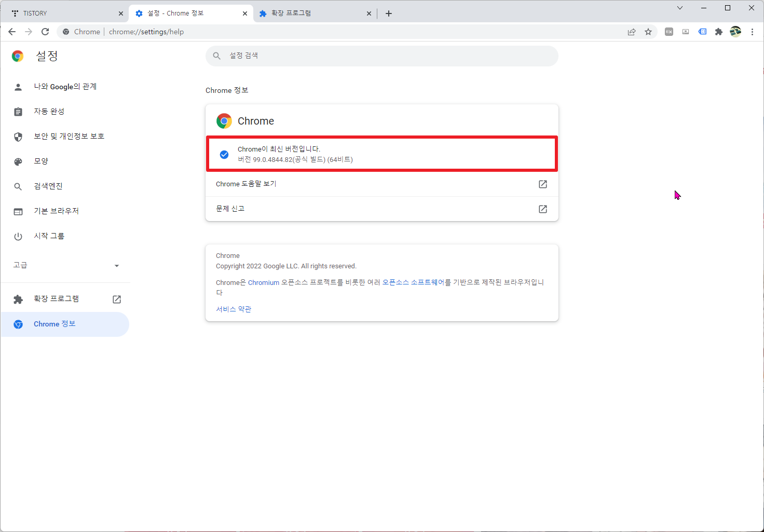Click in the 설정 검색 field
The height and width of the screenshot is (532, 764).
382,56
